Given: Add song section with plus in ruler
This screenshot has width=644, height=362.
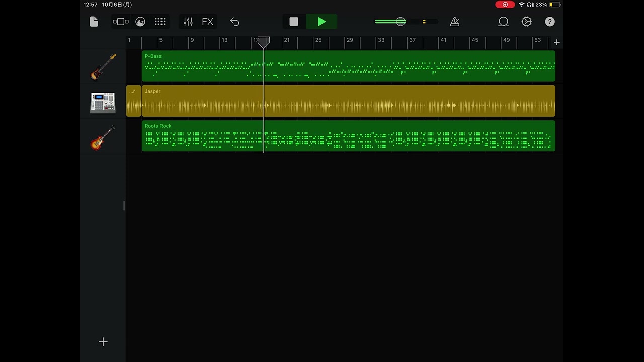Looking at the screenshot, I should 557,42.
